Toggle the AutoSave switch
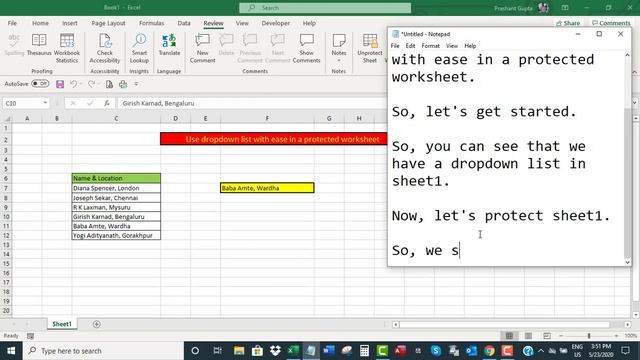 pos(40,84)
